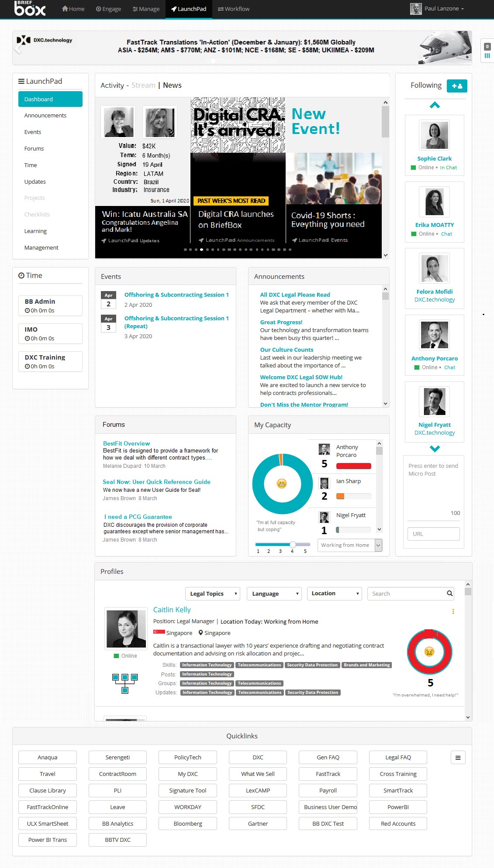Open the Working from Home dropdown
The width and height of the screenshot is (494, 868).
pyautogui.click(x=350, y=545)
